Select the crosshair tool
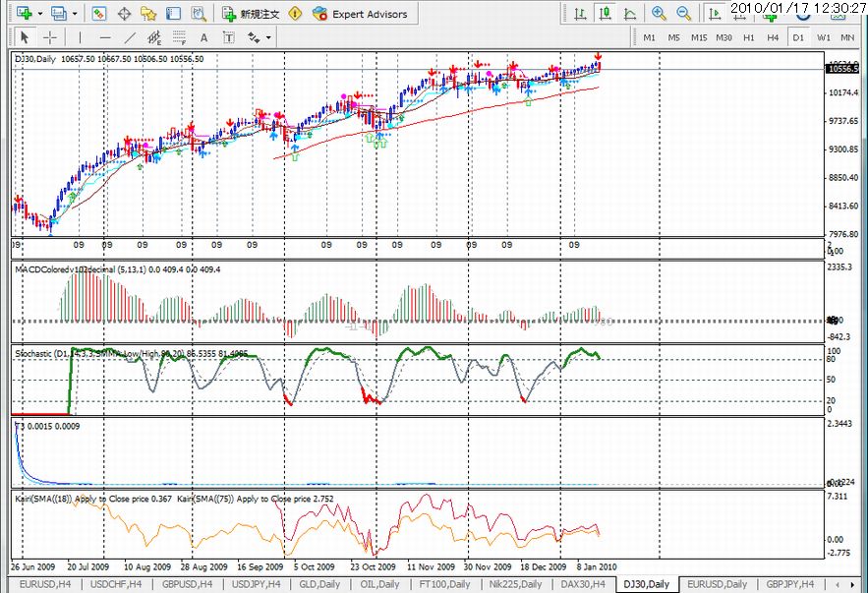Viewport: 868px width, 593px height. coord(50,37)
